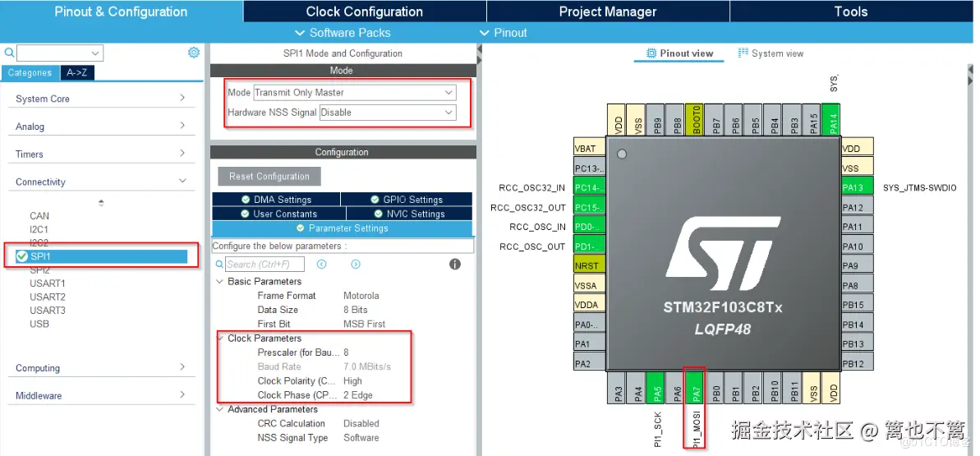980x456 pixels.
Task: Open the DMA Settings tab
Action: (276, 200)
